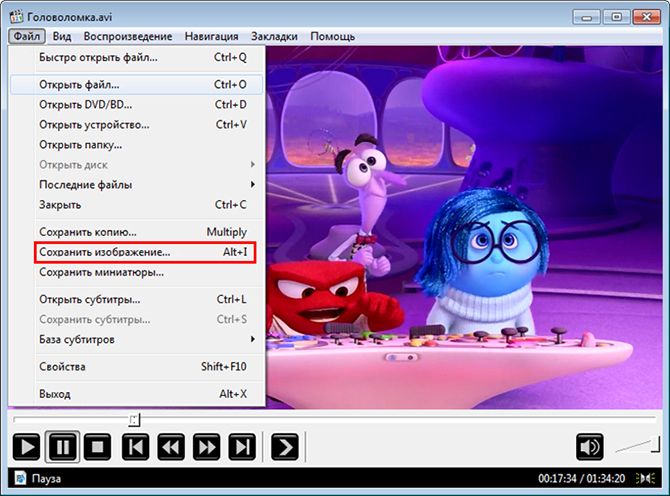Click the app icon in title bar

[16, 17]
